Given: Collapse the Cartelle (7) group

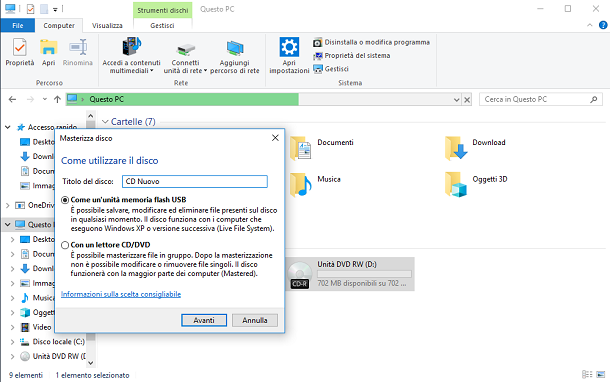Looking at the screenshot, I should [105, 122].
